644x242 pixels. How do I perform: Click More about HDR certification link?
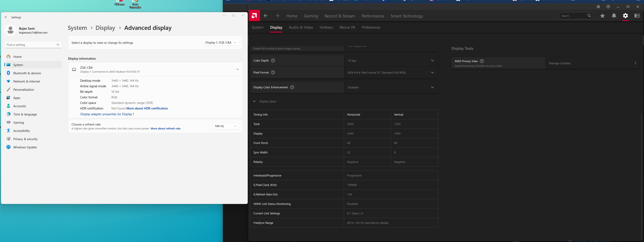pos(147,108)
